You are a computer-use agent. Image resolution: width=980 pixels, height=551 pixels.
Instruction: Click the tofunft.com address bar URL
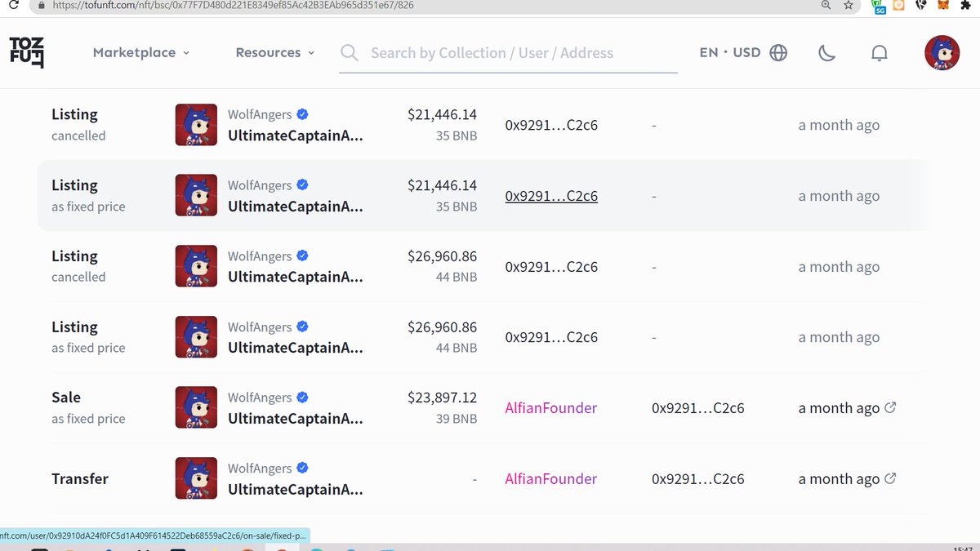pyautogui.click(x=233, y=5)
